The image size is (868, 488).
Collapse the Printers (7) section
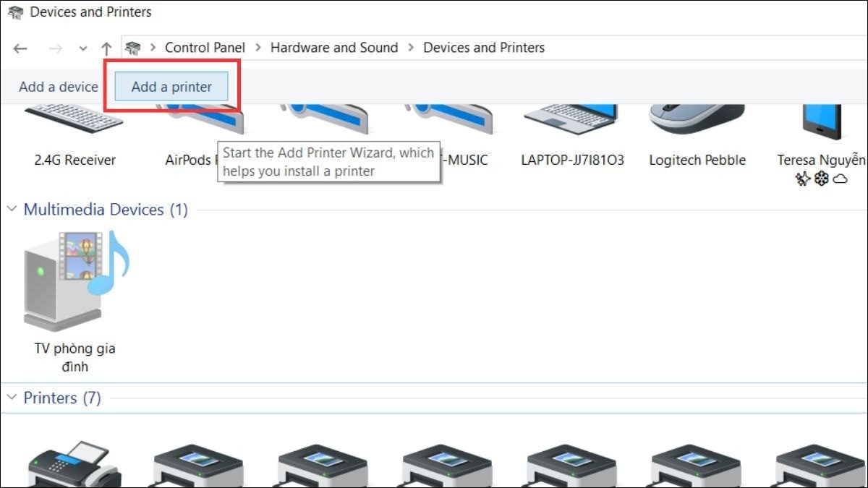pyautogui.click(x=11, y=398)
